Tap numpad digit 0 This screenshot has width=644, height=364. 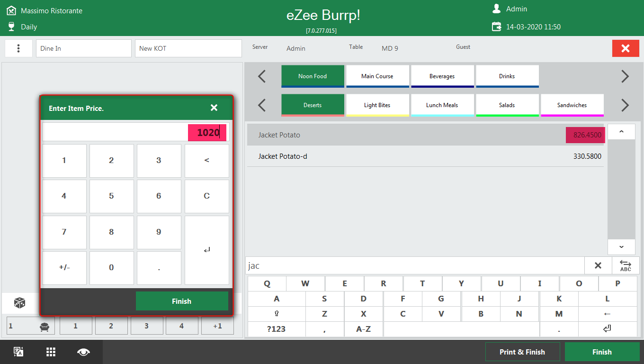coord(112,268)
